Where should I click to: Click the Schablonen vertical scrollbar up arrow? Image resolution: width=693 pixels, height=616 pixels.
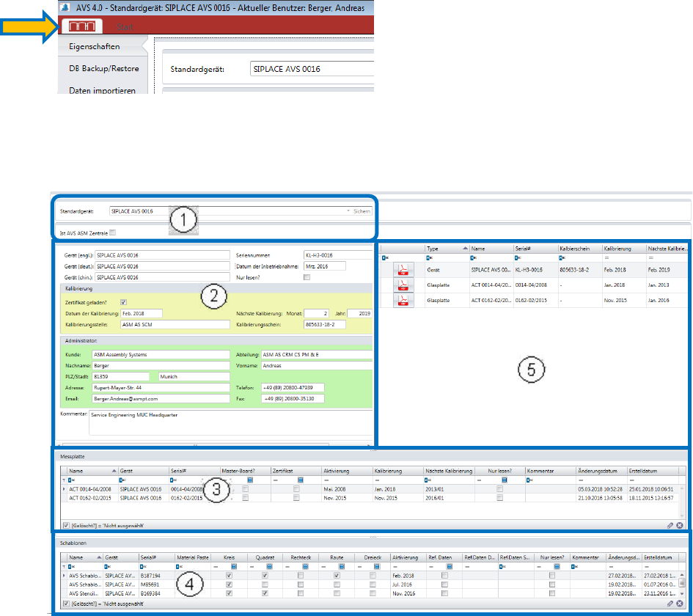(682, 574)
